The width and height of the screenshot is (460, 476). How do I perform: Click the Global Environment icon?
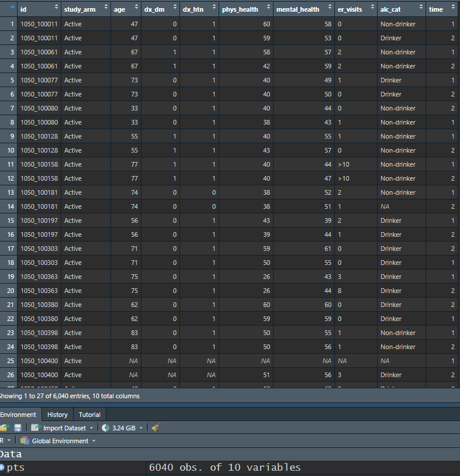(x=25, y=440)
